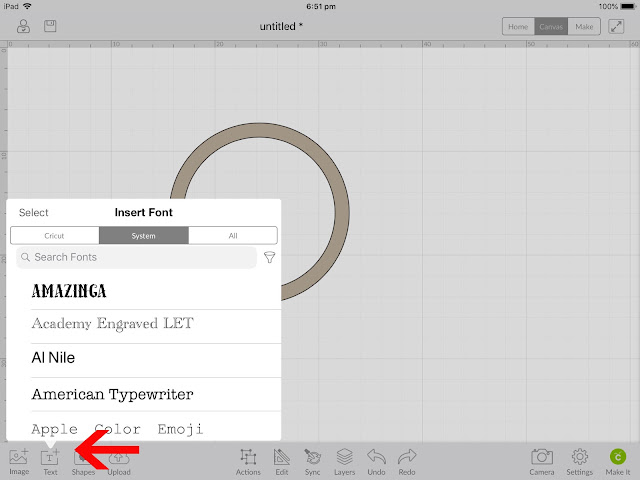Image resolution: width=640 pixels, height=480 pixels.
Task: Undo the last action
Action: point(376,462)
